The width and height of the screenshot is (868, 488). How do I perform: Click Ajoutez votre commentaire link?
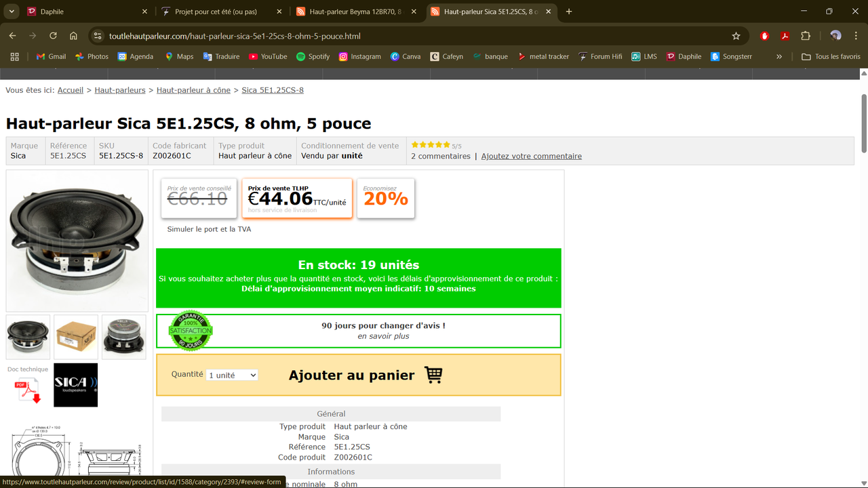point(532,156)
